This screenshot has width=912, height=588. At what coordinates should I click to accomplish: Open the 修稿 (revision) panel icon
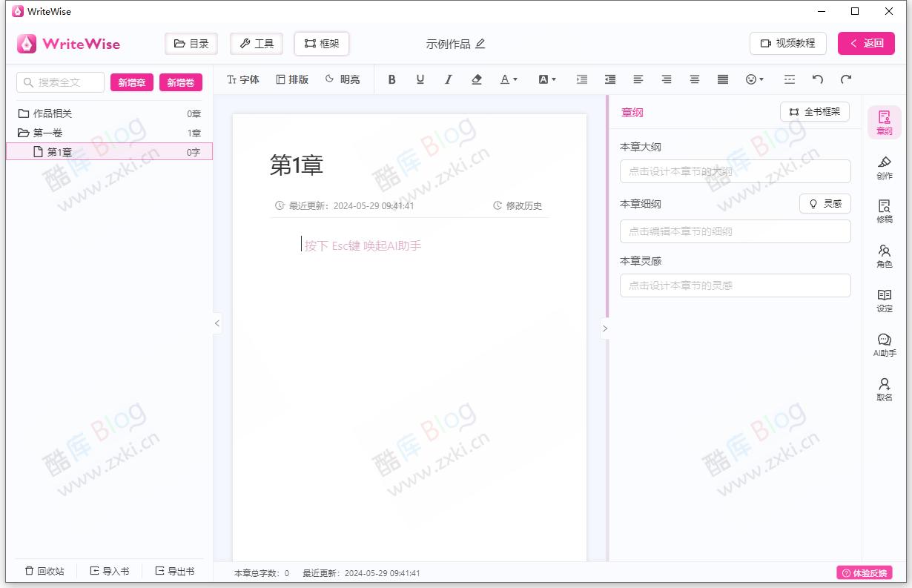pyautogui.click(x=884, y=212)
